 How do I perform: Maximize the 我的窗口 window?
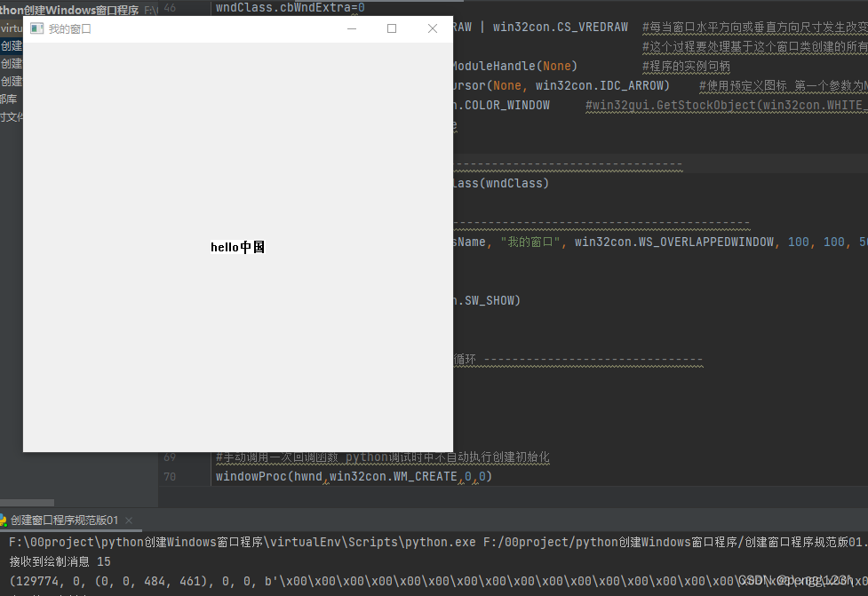tap(391, 28)
